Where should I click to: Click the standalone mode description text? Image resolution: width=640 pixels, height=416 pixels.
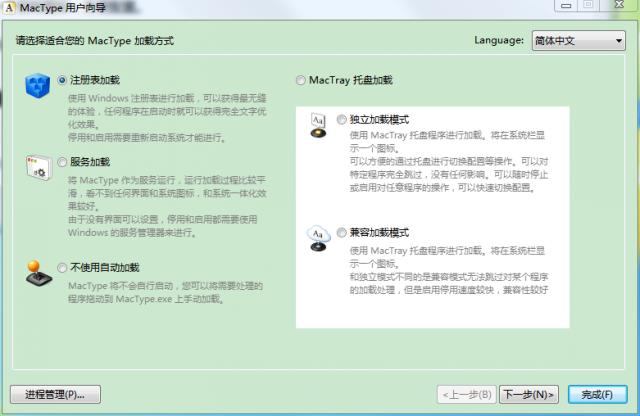449,161
